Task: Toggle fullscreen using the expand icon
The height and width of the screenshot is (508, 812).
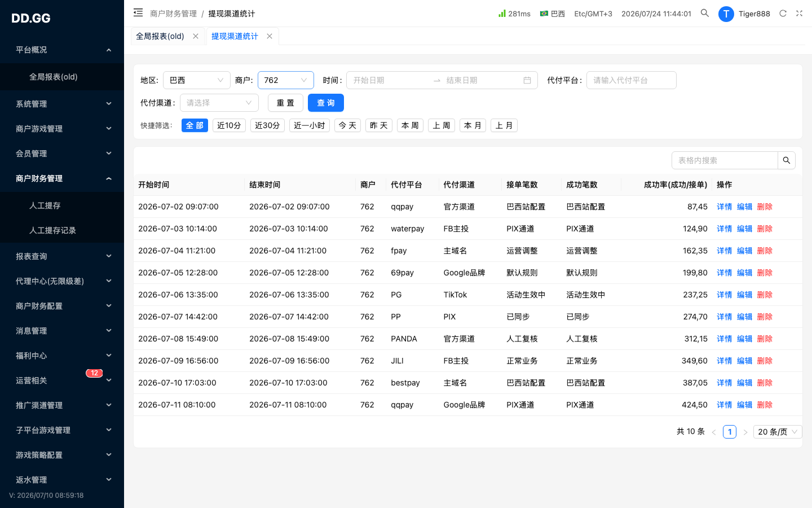Action: point(799,14)
